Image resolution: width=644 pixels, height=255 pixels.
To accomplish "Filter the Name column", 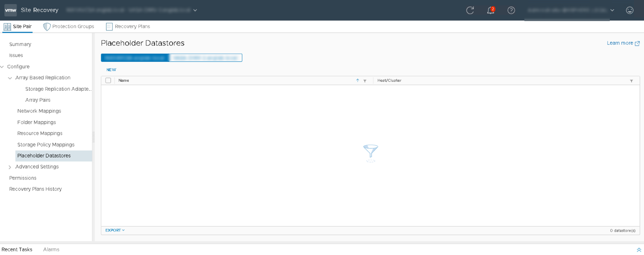I will click(365, 81).
